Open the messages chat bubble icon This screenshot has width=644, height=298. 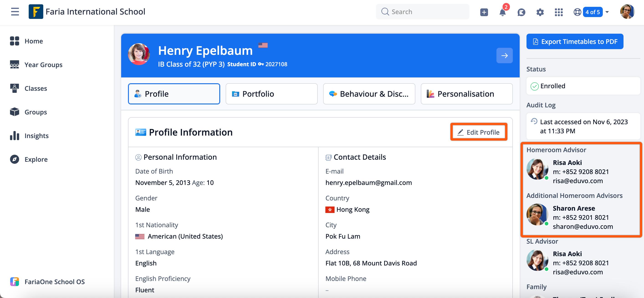click(521, 12)
